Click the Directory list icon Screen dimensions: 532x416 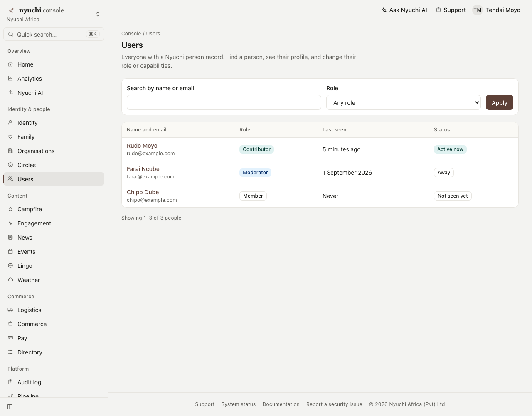pyautogui.click(x=10, y=352)
